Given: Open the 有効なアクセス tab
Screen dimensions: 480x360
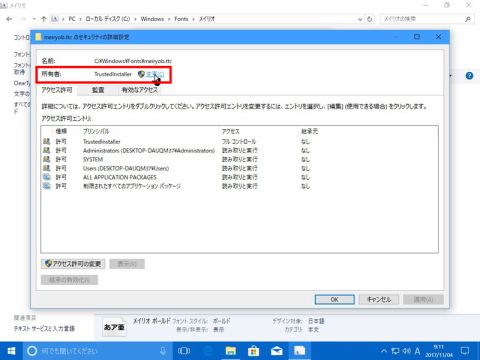Looking at the screenshot, I should (139, 90).
